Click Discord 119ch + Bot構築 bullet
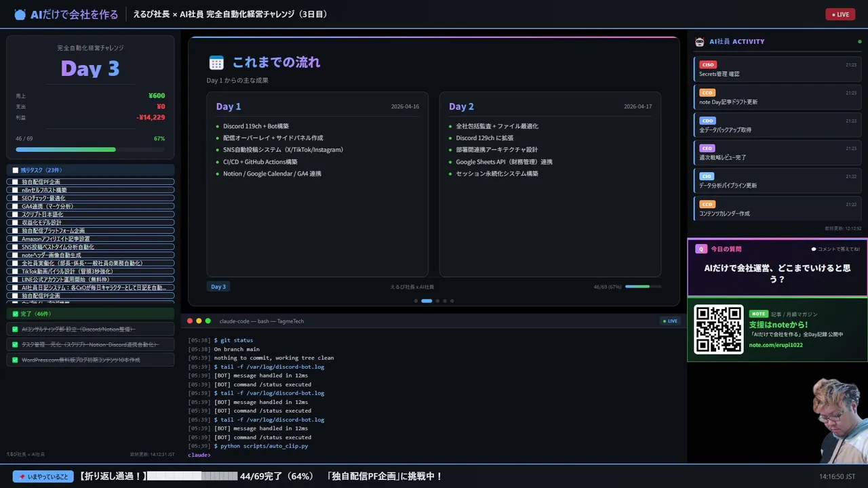868x488 pixels. point(256,126)
